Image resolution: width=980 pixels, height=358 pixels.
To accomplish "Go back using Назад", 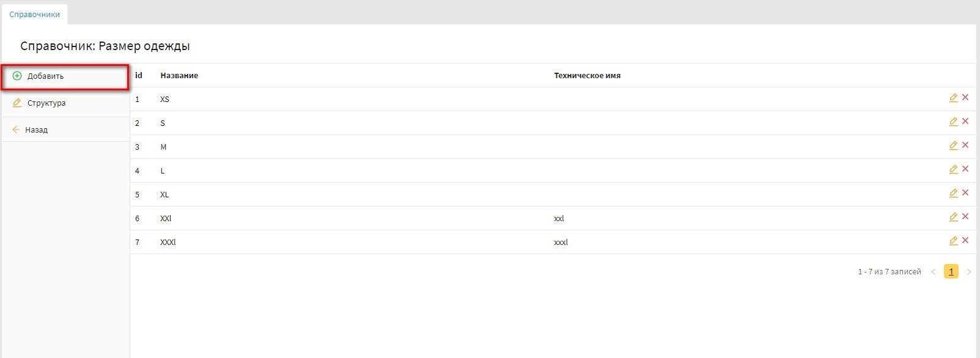I will pos(36,130).
